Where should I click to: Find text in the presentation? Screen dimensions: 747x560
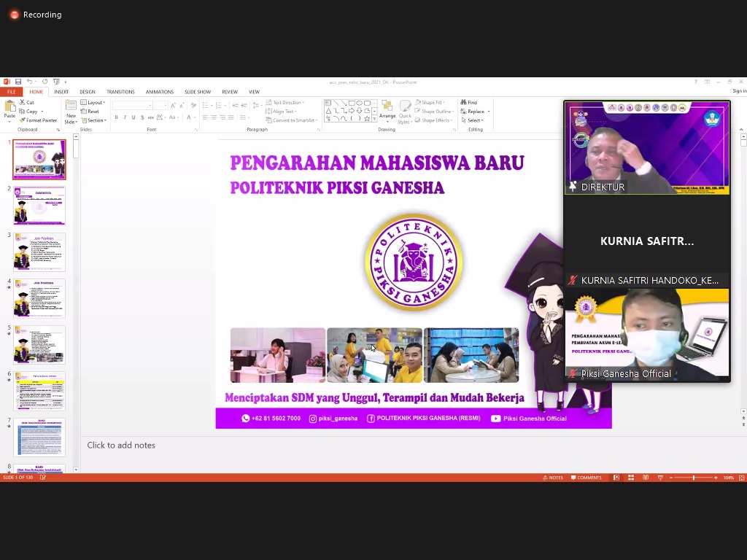(x=469, y=102)
